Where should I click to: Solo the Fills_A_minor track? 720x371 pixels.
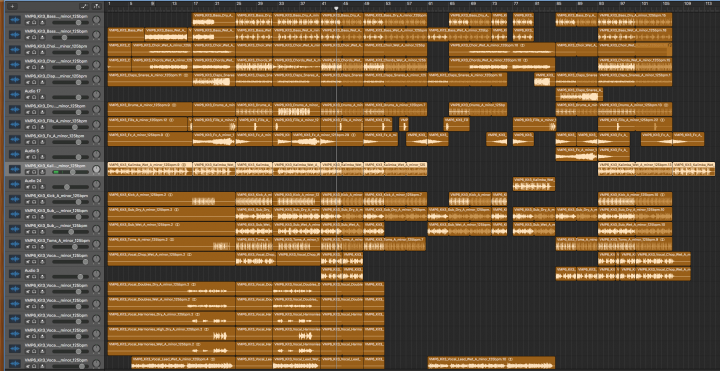pyautogui.click(x=34, y=127)
